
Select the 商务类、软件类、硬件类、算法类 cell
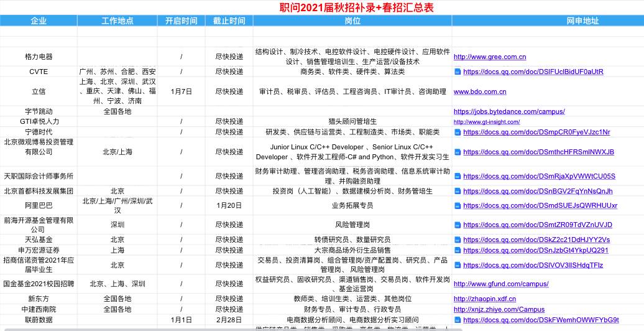[352, 72]
